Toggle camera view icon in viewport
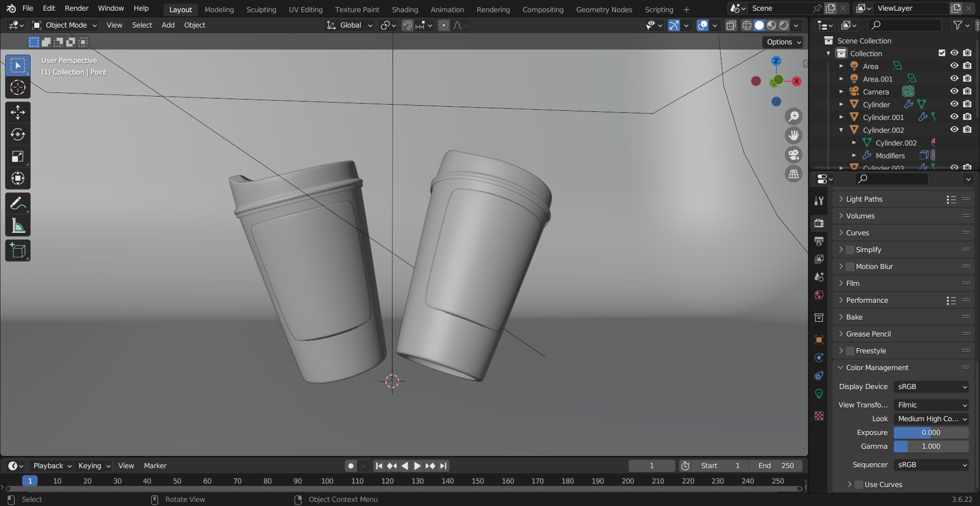 click(x=794, y=155)
